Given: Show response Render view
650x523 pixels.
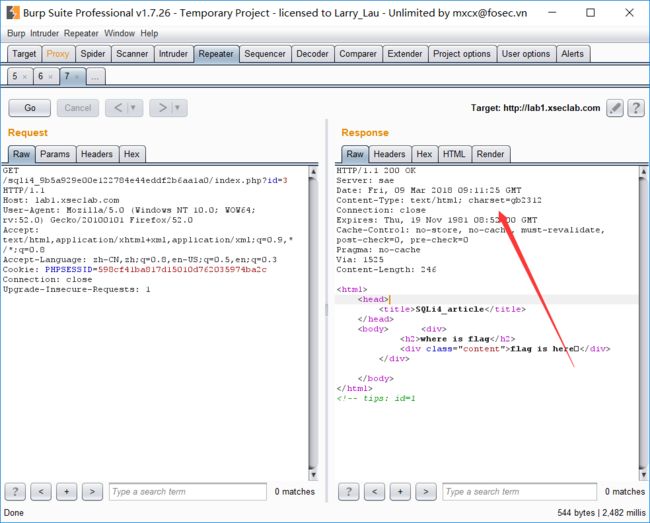Looking at the screenshot, I should coord(490,154).
